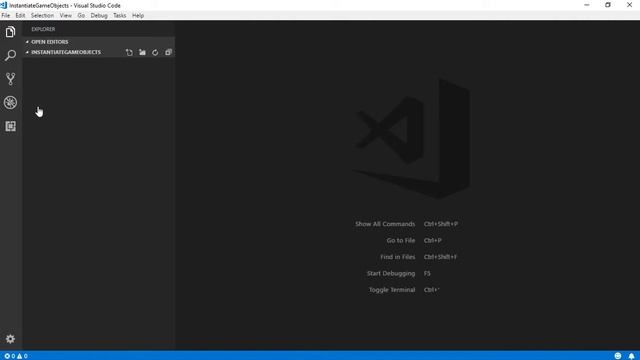Click the Show All Commands label
This screenshot has height=360, width=640.
coord(385,224)
